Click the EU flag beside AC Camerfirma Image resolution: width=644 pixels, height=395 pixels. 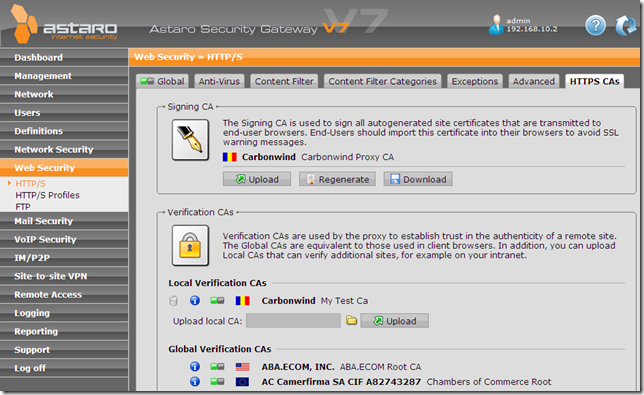tap(242, 382)
